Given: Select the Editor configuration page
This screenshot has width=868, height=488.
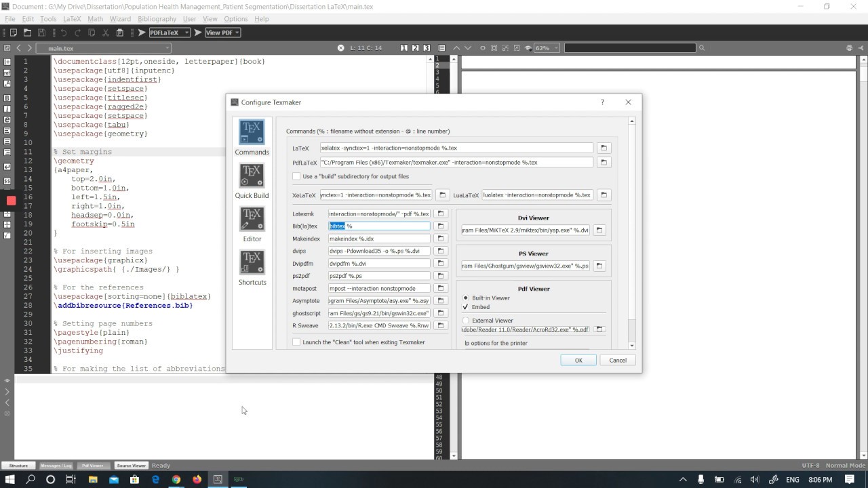Looking at the screenshot, I should (252, 224).
